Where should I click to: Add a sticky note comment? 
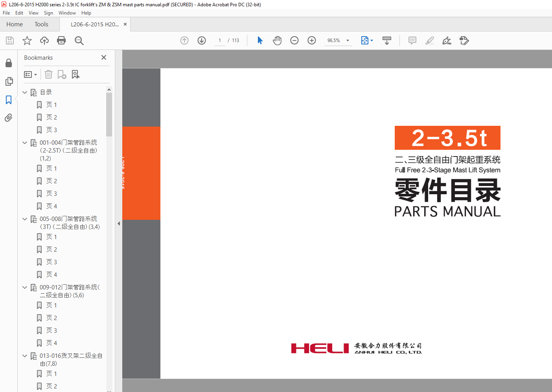[x=412, y=40]
